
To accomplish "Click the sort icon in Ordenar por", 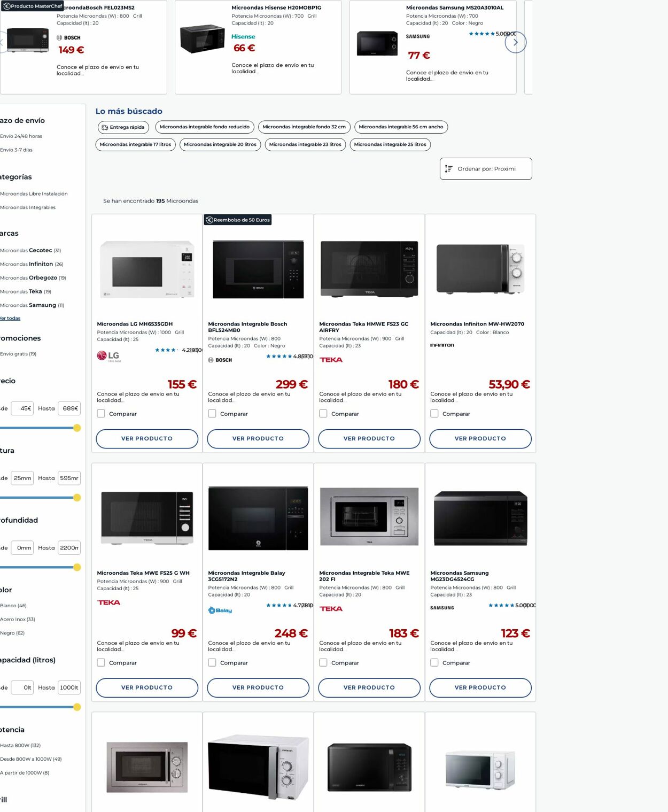I will pyautogui.click(x=449, y=169).
